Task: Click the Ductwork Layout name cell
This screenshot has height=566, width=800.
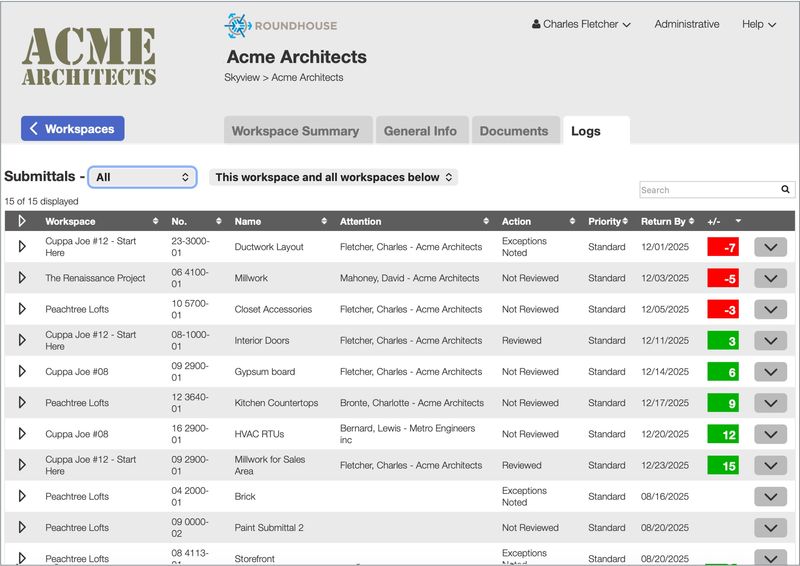Action: tap(269, 247)
